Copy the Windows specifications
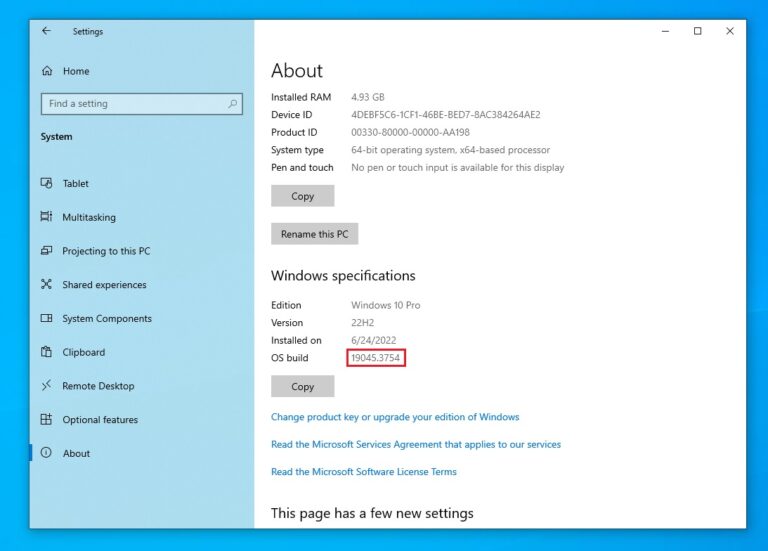 [x=302, y=386]
